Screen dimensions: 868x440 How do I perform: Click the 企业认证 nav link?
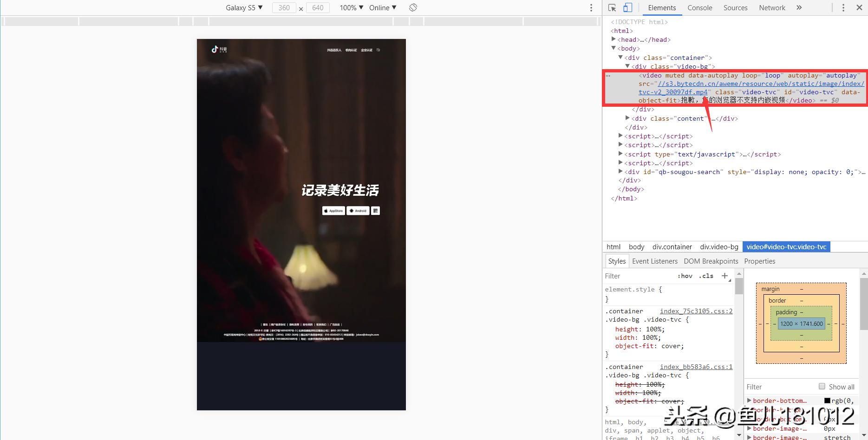367,50
